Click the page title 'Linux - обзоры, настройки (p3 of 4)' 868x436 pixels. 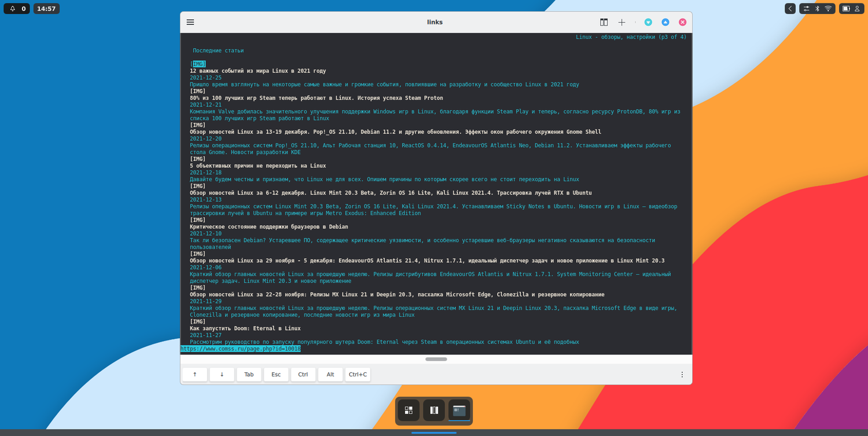click(x=631, y=37)
